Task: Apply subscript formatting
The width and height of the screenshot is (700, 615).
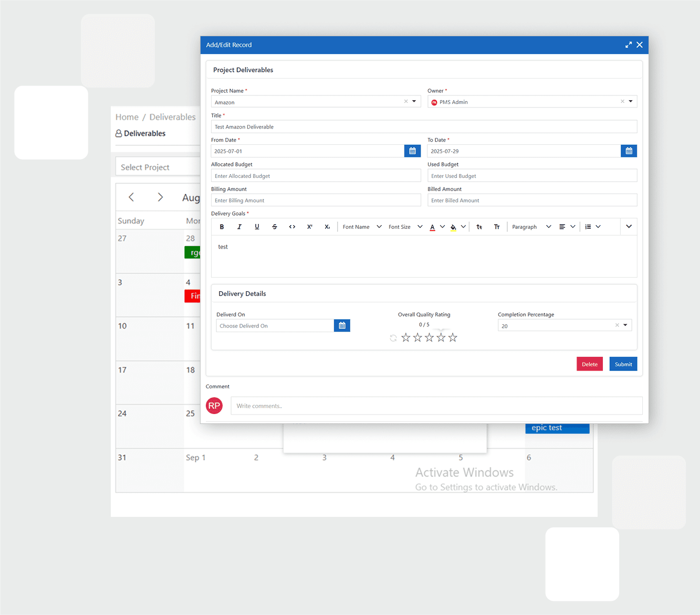Action: click(x=327, y=227)
